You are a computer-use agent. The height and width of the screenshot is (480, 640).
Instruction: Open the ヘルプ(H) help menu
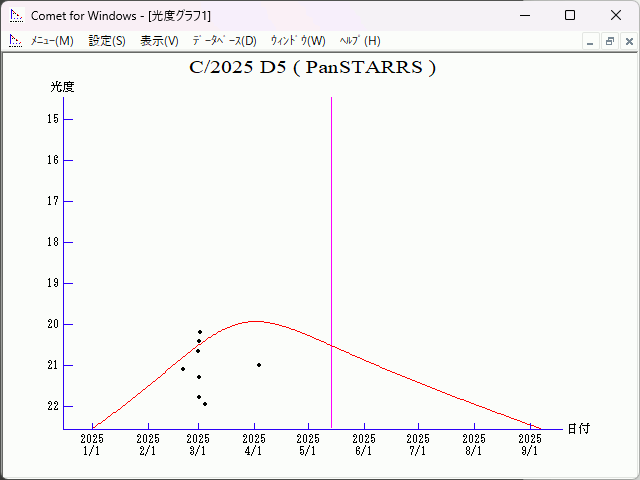(360, 41)
